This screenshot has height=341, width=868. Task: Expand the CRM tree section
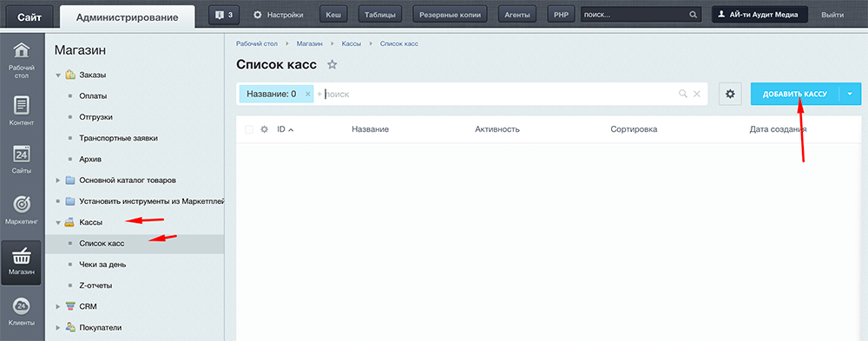tap(57, 306)
